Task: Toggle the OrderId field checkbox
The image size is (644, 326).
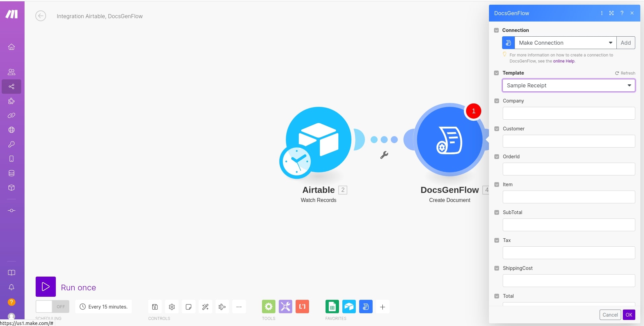Action: coord(497,157)
